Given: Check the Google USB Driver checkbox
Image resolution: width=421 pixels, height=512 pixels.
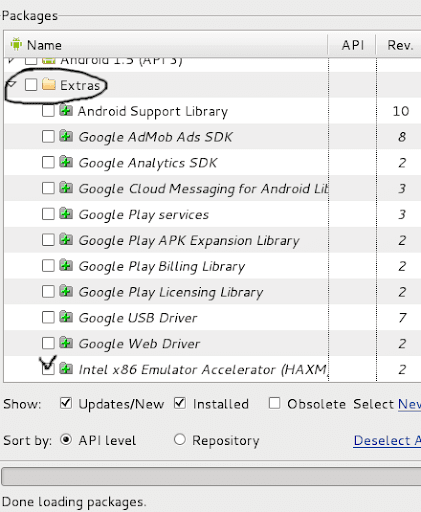Looking at the screenshot, I should tap(48, 318).
